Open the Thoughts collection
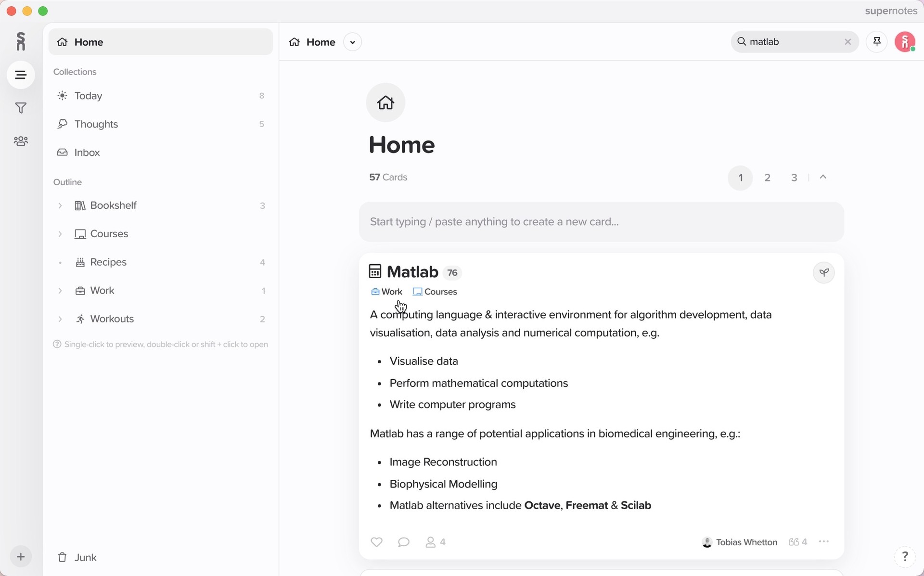 (x=96, y=124)
